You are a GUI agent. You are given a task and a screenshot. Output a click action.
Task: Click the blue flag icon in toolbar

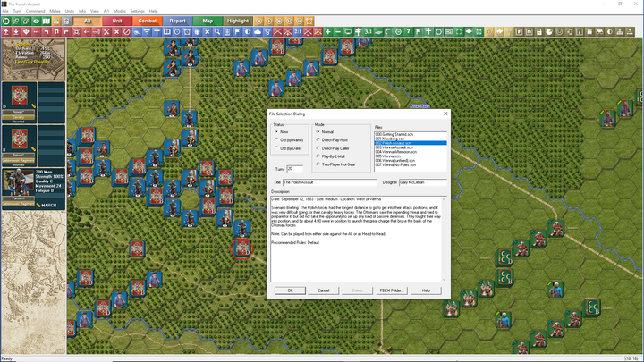pyautogui.click(x=237, y=31)
